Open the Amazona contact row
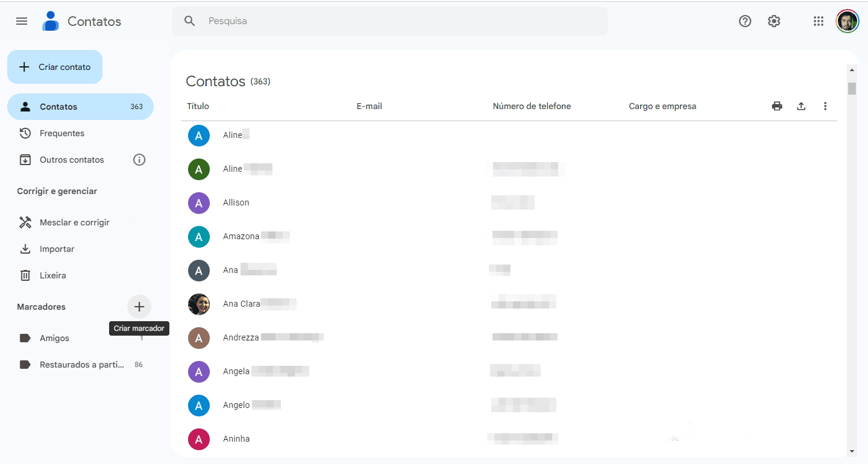868x464 pixels. tap(509, 236)
